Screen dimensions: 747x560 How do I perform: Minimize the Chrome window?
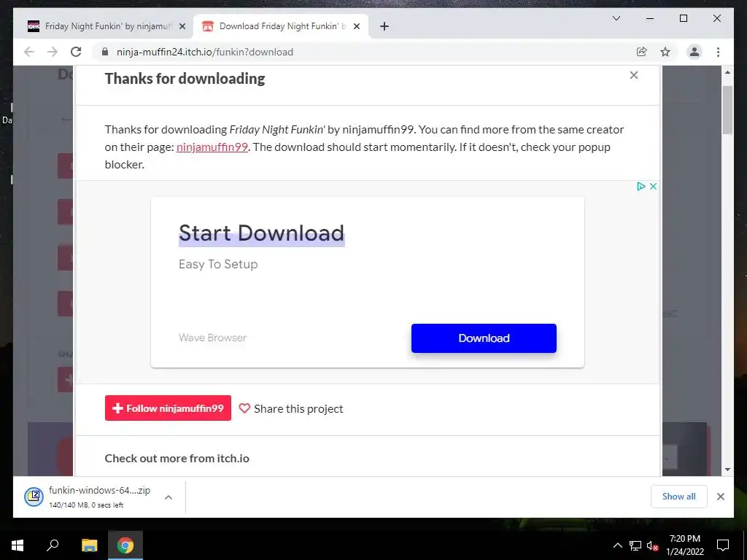click(x=650, y=18)
